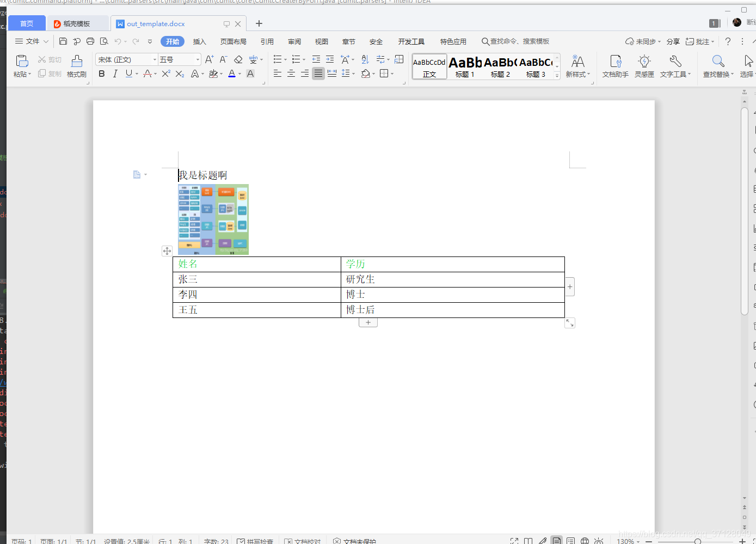Toggle character shading A button

(250, 74)
